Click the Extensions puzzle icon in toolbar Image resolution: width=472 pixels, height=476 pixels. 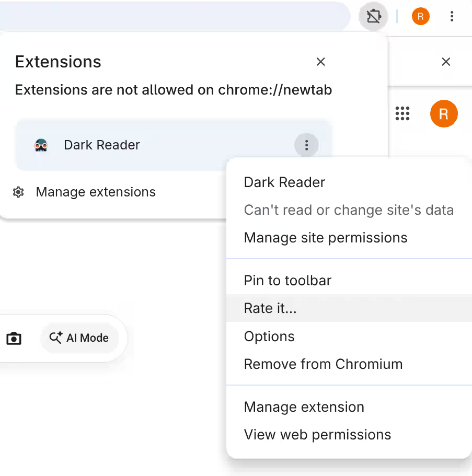click(x=373, y=16)
